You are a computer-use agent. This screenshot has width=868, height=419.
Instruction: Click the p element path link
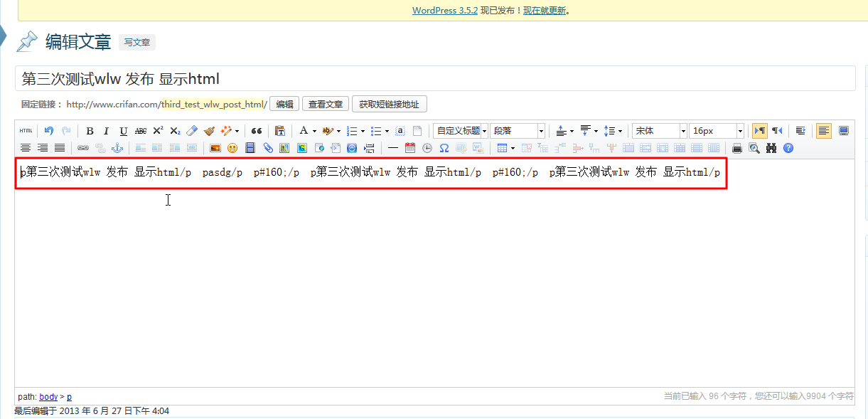point(69,396)
